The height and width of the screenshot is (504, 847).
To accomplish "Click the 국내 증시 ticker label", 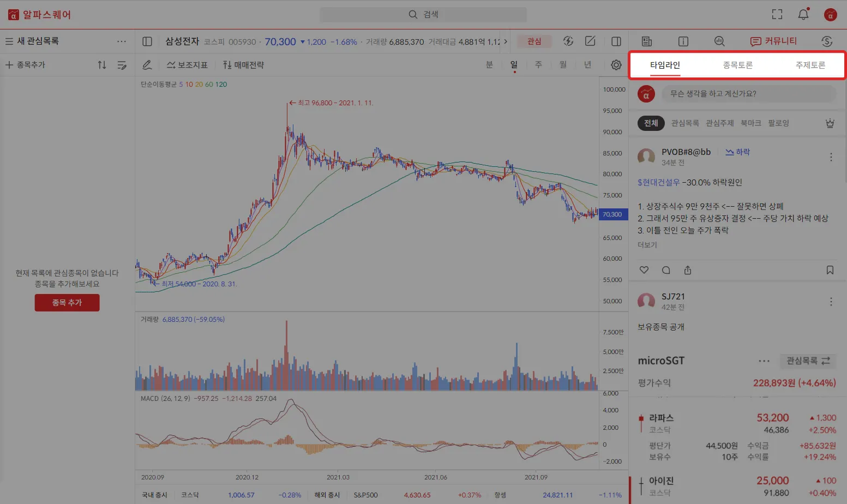I will coord(154,495).
